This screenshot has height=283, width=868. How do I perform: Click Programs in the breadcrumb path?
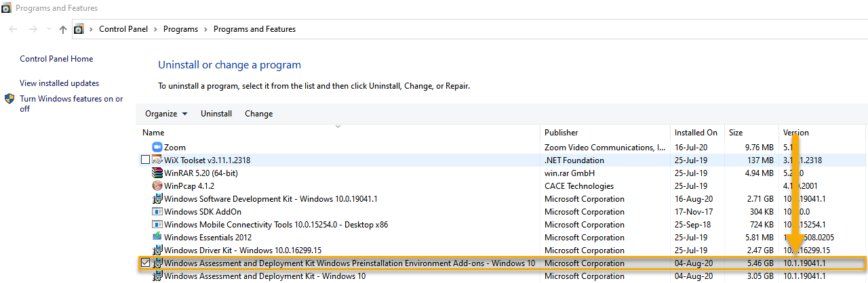click(x=180, y=29)
